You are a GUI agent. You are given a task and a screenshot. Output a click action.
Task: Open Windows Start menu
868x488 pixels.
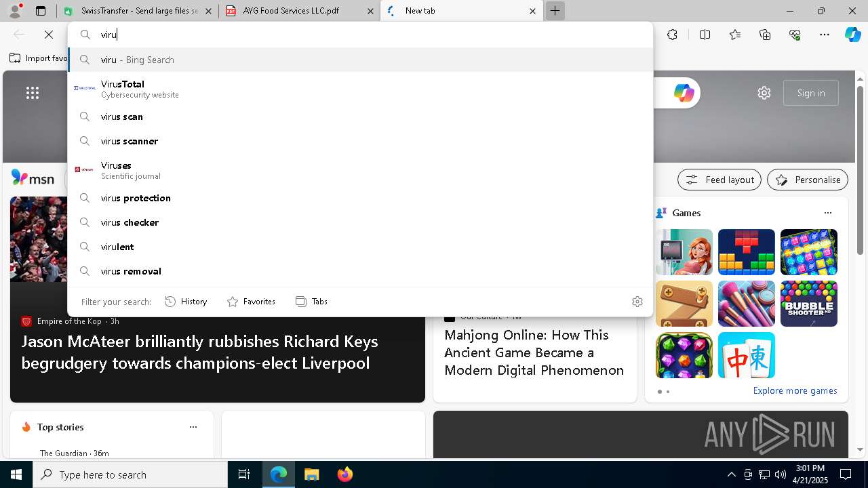tap(16, 474)
